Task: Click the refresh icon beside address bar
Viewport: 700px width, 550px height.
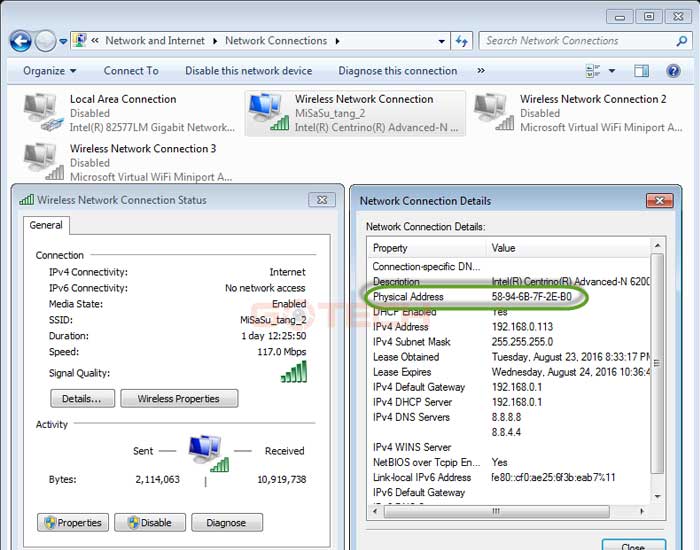Action: point(462,41)
